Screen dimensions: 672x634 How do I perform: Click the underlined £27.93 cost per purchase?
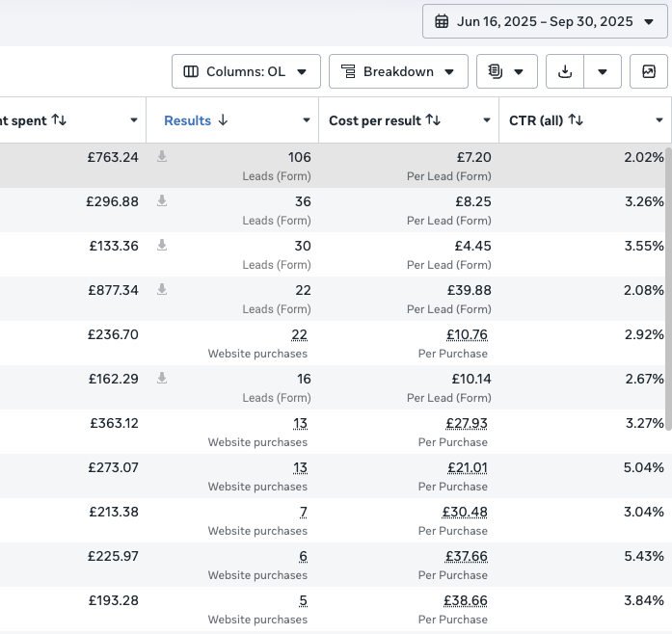(x=467, y=423)
